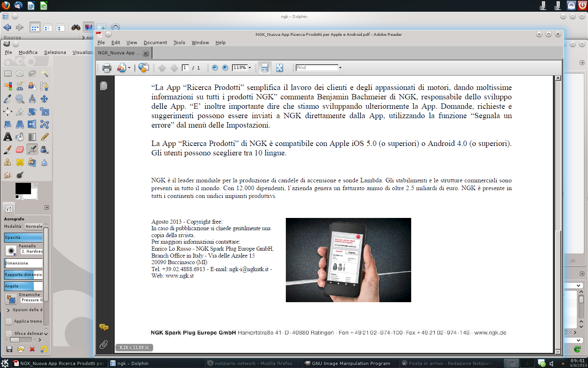Open GIMP Seleziona menu
588x368 pixels.
coord(55,52)
